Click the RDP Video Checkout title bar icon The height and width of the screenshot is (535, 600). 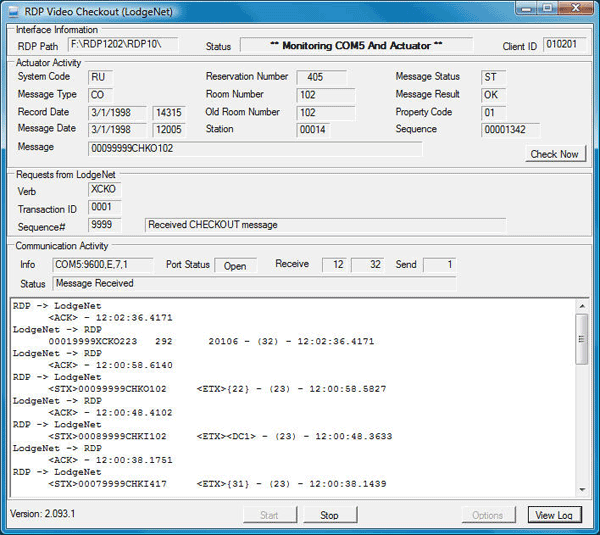coord(14,12)
